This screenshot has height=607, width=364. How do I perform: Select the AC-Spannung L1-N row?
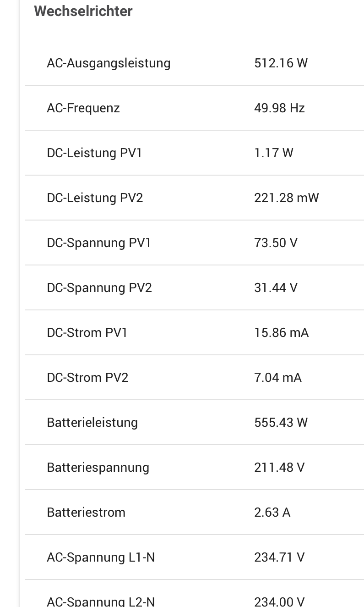pyautogui.click(x=194, y=557)
